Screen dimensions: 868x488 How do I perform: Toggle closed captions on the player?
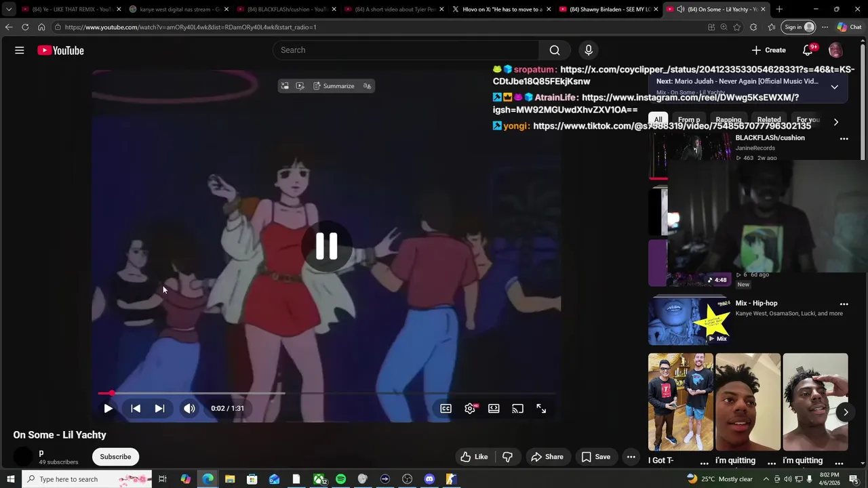[x=446, y=409]
